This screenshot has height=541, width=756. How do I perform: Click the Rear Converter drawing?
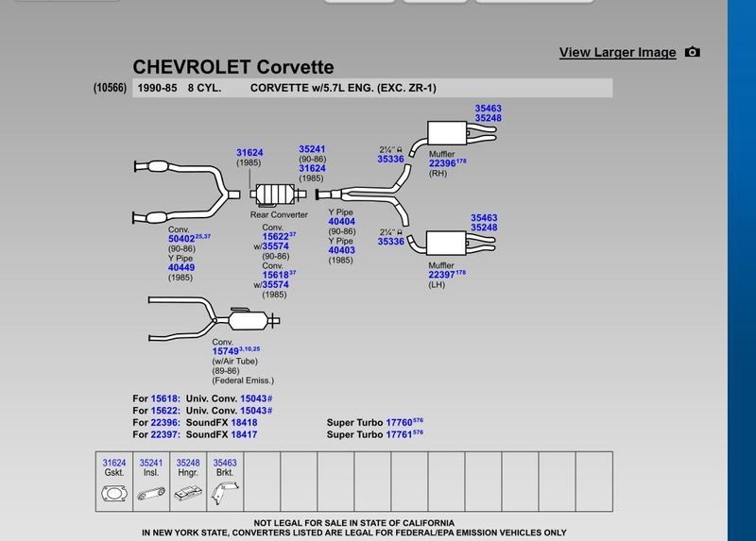point(278,194)
